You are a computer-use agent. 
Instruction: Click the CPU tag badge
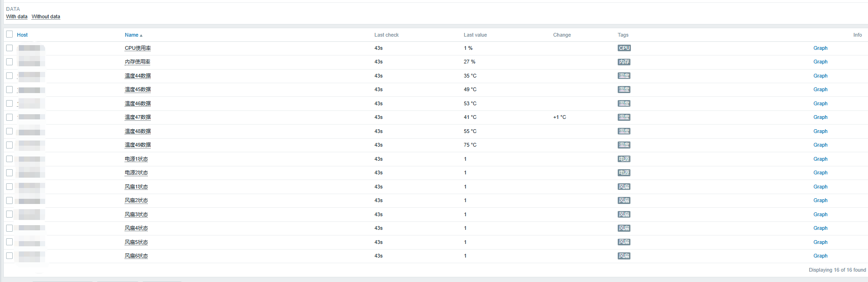[624, 48]
